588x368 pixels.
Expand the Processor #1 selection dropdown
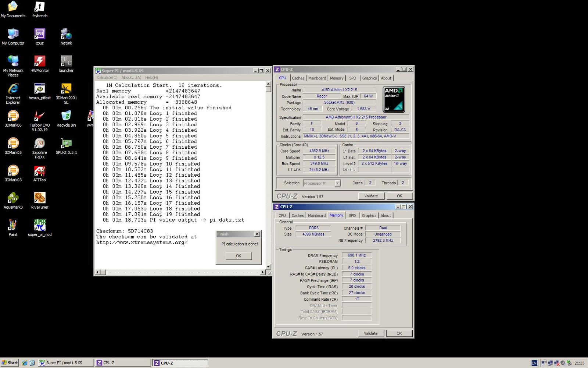(x=337, y=183)
